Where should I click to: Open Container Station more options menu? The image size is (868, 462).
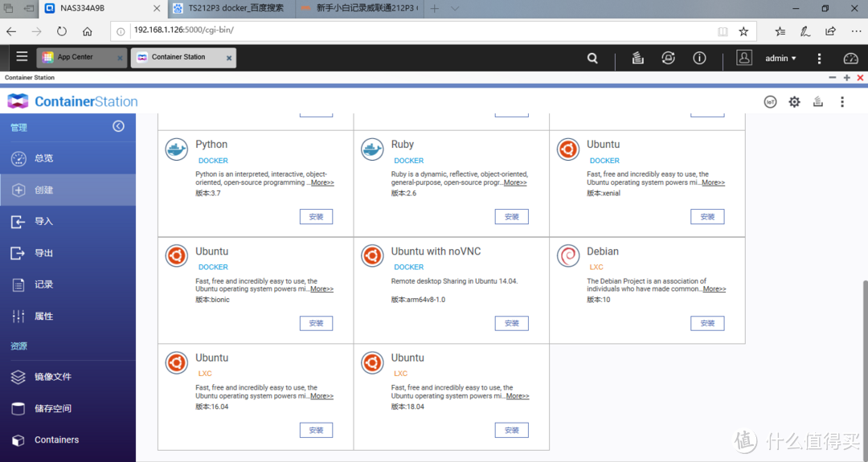click(x=841, y=102)
